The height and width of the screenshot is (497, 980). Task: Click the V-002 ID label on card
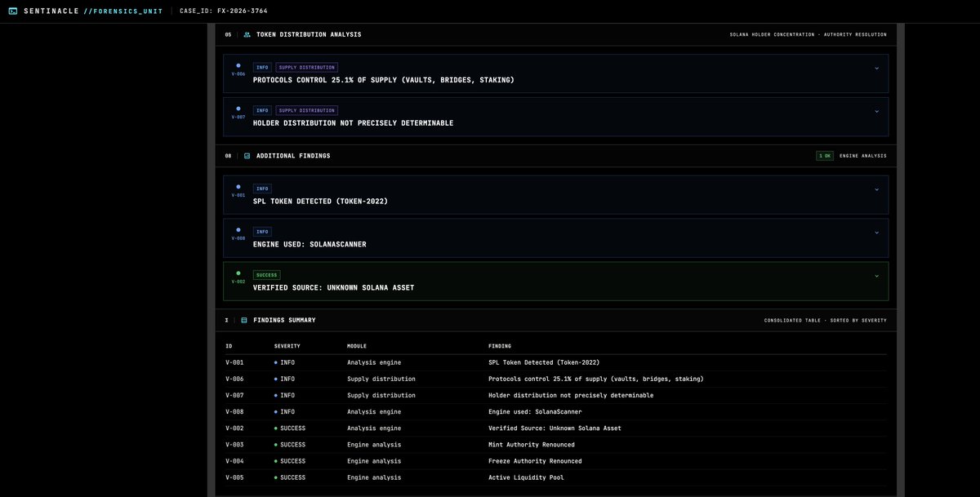[x=238, y=282]
